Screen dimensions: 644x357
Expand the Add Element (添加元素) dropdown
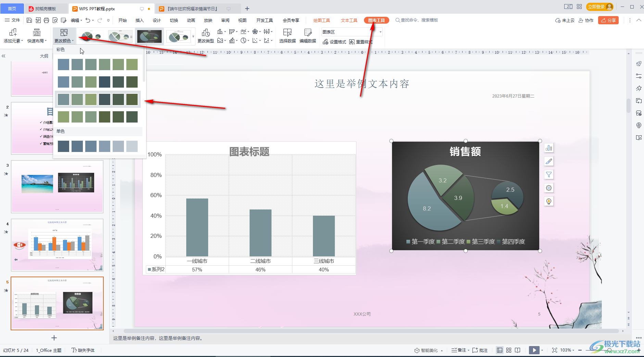(13, 36)
